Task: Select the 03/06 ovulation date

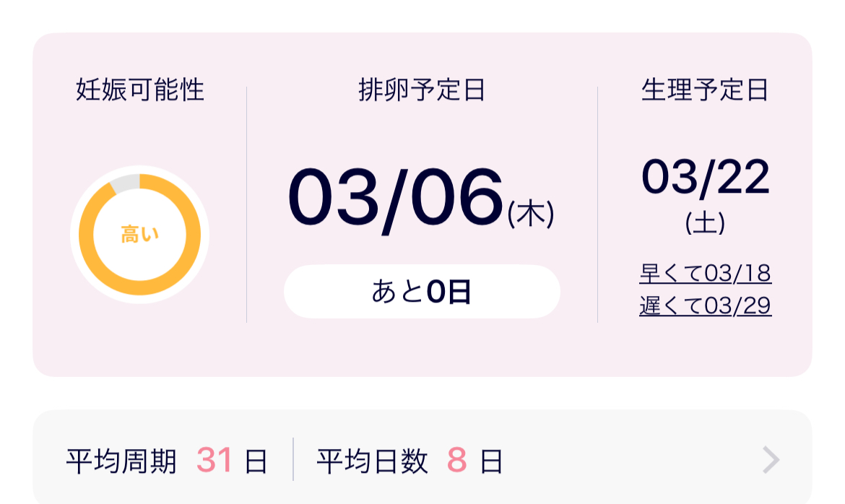Action: [396, 197]
